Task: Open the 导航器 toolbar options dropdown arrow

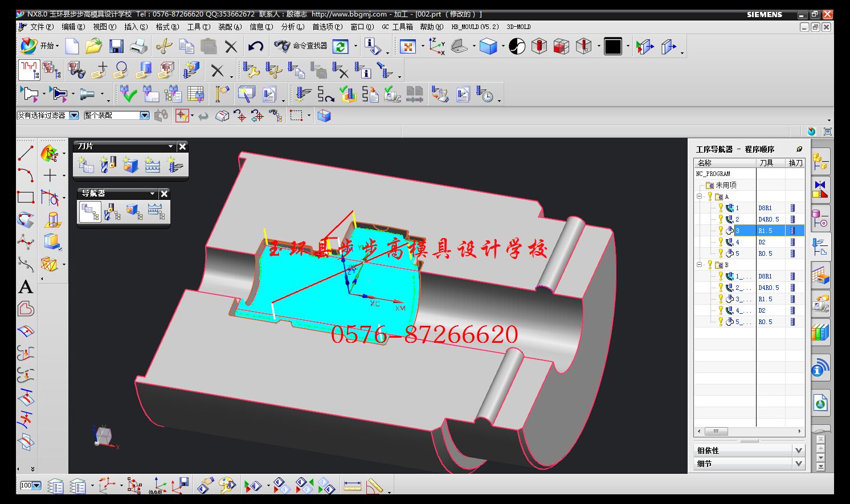Action: (x=152, y=194)
